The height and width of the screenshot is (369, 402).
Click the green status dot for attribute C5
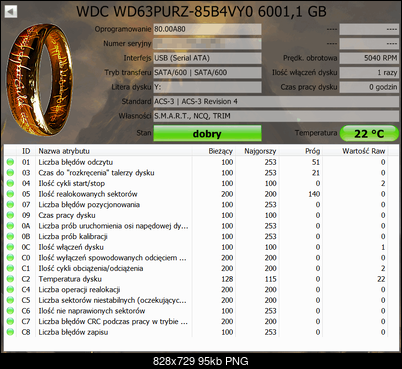(10, 300)
